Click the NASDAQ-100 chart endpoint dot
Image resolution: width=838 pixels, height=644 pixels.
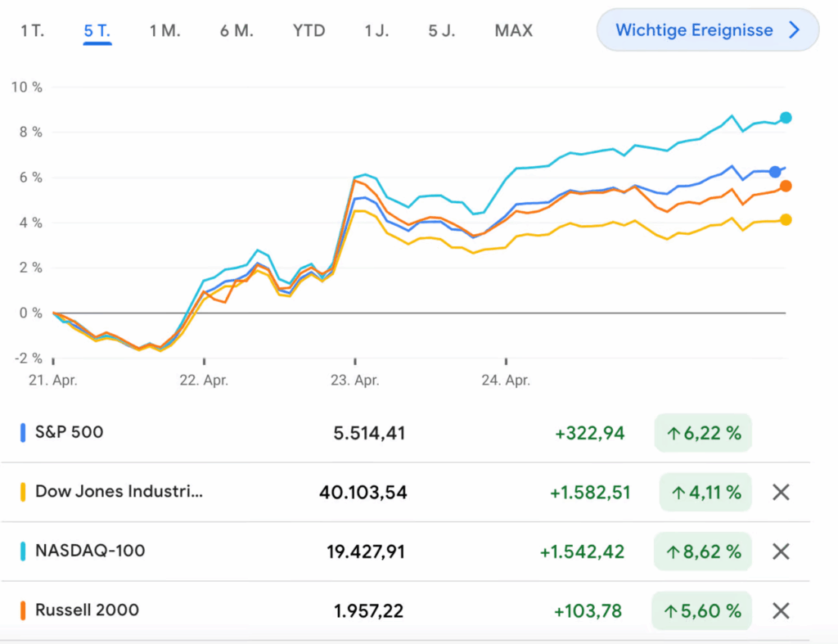(x=786, y=118)
